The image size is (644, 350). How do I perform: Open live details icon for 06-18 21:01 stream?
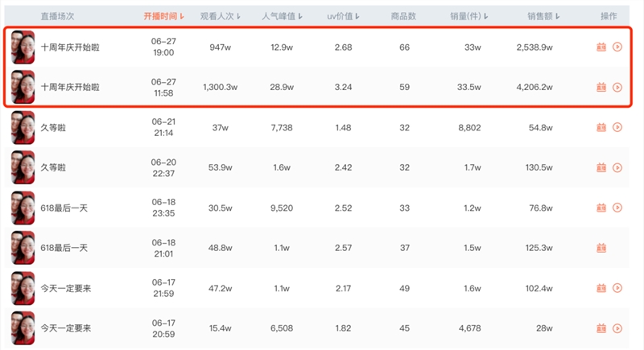(x=601, y=249)
